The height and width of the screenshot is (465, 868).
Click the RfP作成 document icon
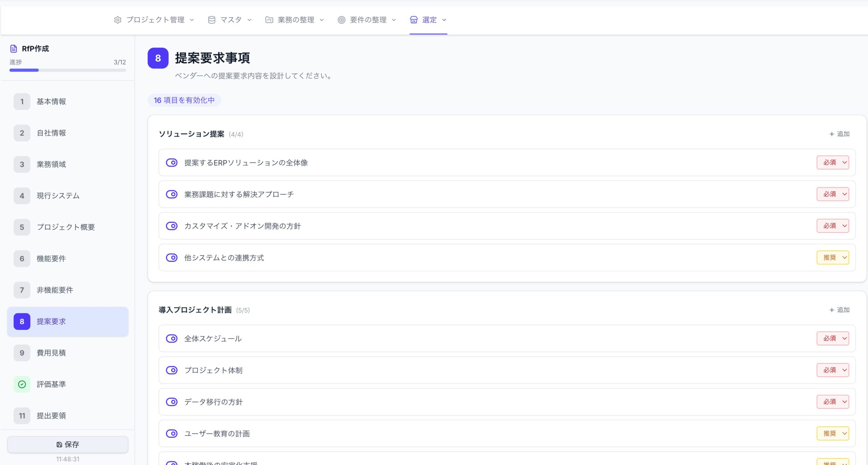14,49
